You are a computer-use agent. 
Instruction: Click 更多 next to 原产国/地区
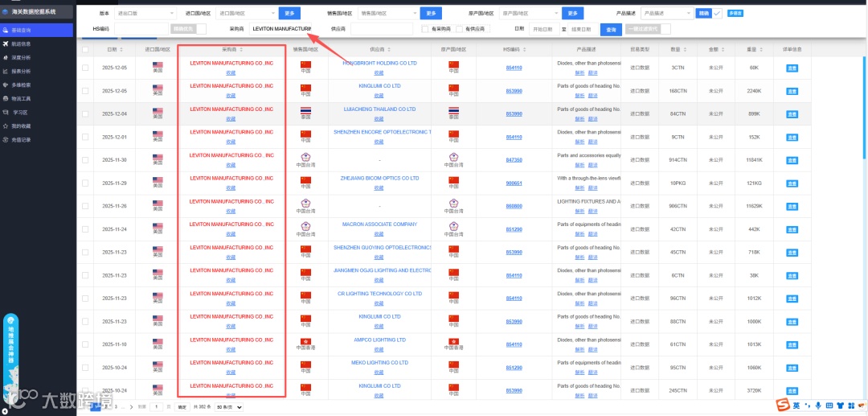[573, 14]
